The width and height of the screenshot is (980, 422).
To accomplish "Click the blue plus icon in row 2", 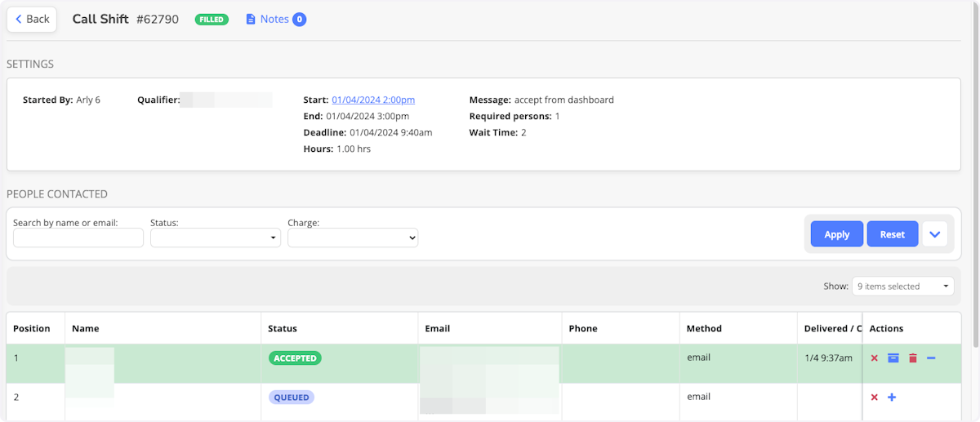I will point(892,398).
